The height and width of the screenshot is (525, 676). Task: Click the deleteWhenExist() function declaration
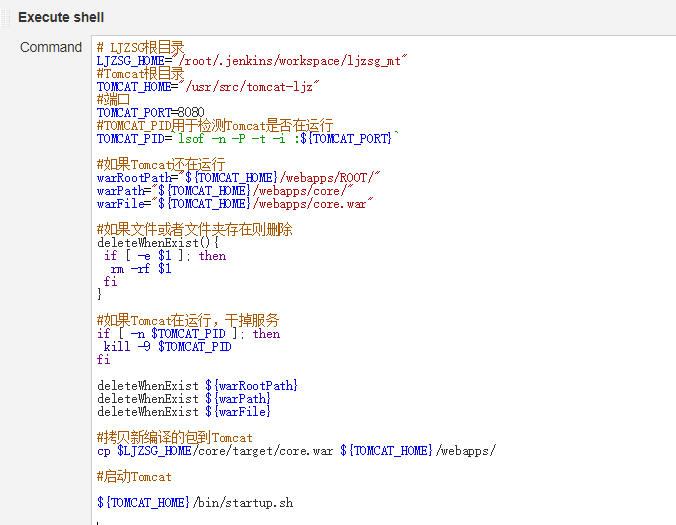pyautogui.click(x=158, y=243)
